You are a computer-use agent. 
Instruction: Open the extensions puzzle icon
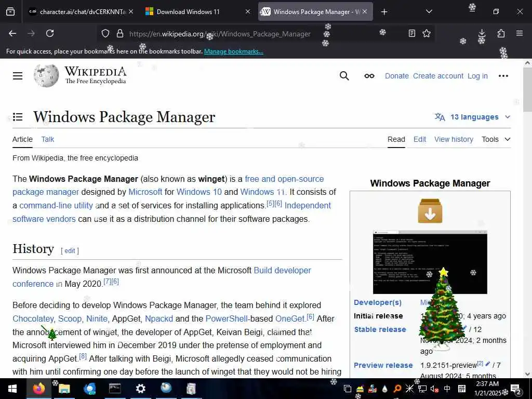click(x=501, y=33)
